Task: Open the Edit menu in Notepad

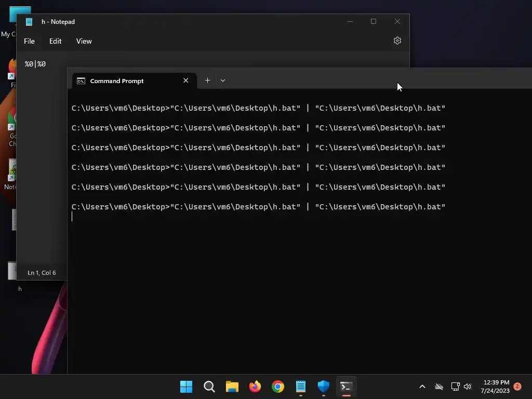Action: [x=55, y=41]
